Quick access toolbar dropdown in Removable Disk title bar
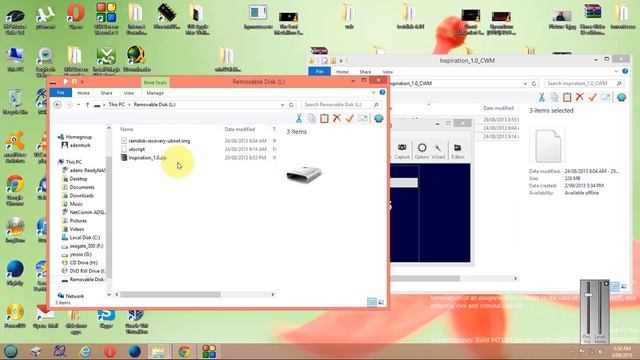 click(82, 82)
